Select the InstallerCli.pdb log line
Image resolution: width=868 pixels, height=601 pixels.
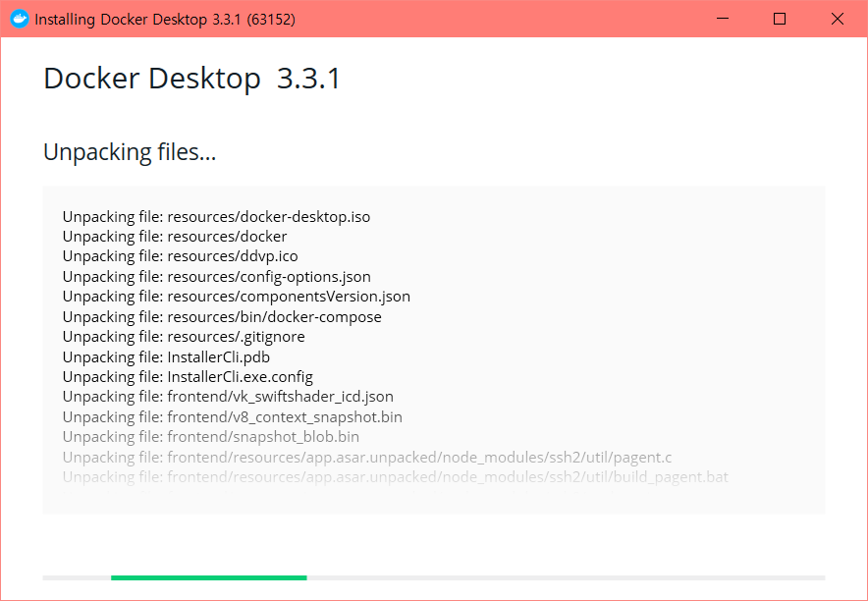[166, 356]
